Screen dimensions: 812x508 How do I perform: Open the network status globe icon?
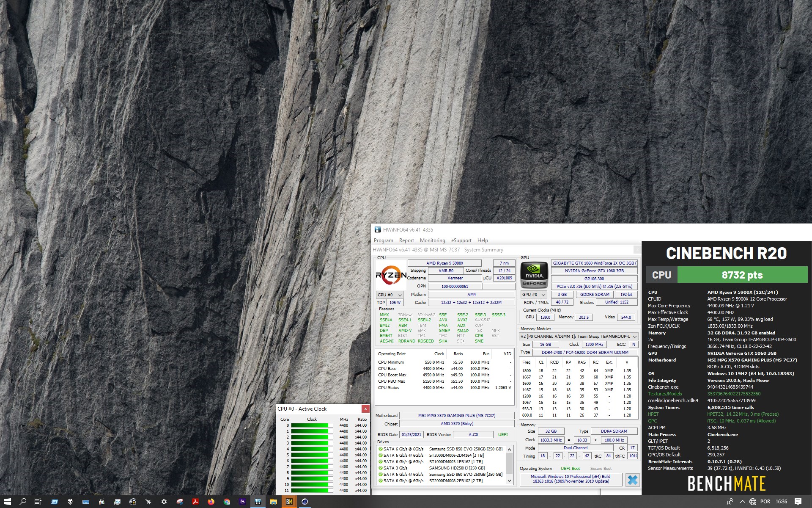753,502
